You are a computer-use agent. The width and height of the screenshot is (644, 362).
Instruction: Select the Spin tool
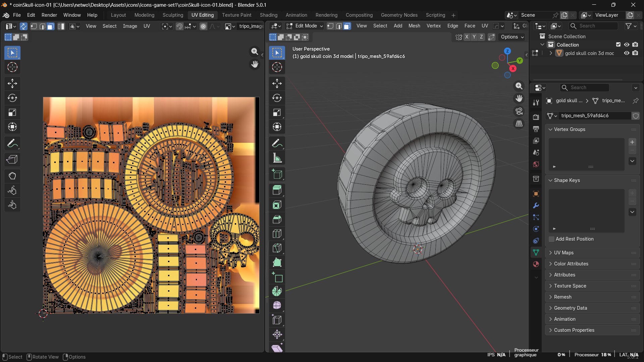click(x=277, y=291)
